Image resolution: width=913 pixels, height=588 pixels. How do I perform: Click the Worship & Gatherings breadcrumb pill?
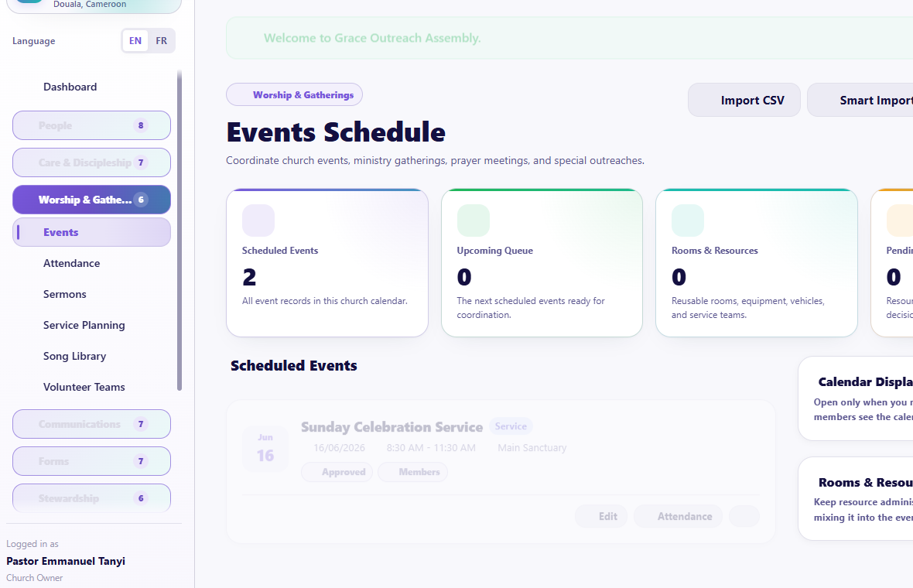(294, 95)
